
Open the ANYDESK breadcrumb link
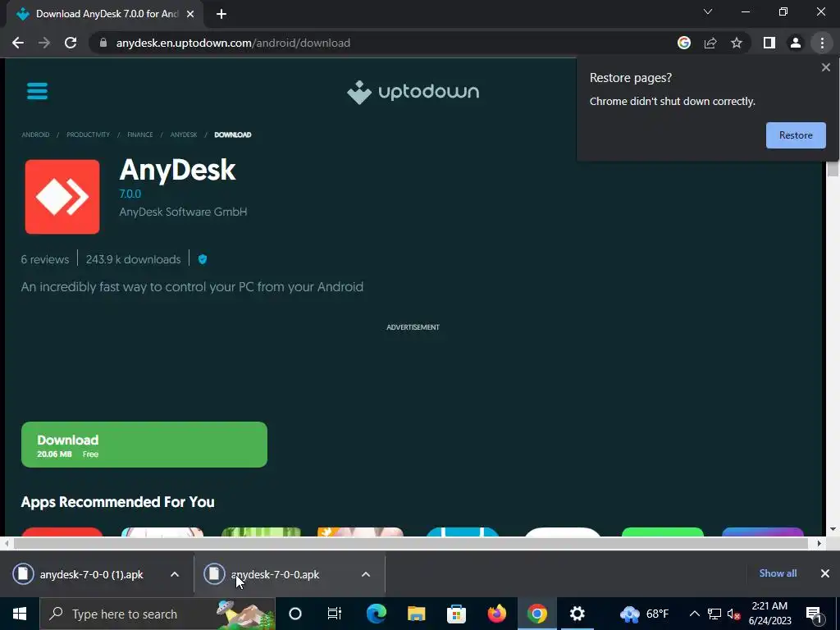184,135
